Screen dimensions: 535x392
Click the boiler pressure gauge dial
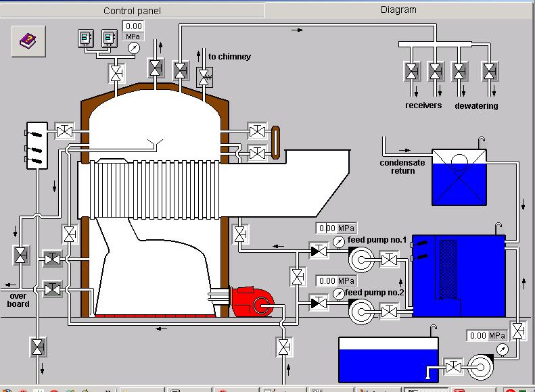pos(133,48)
